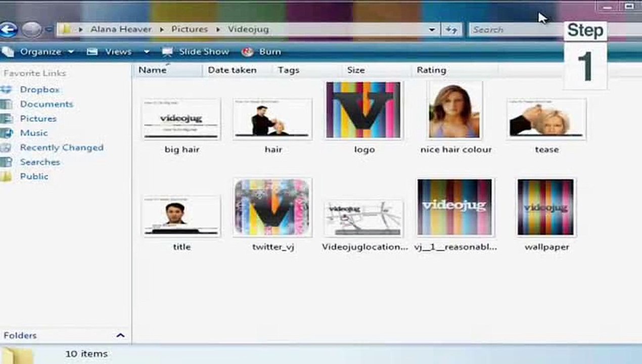Viewport: 642px width, 364px height.
Task: Select the tease image thumbnail
Action: click(x=546, y=119)
